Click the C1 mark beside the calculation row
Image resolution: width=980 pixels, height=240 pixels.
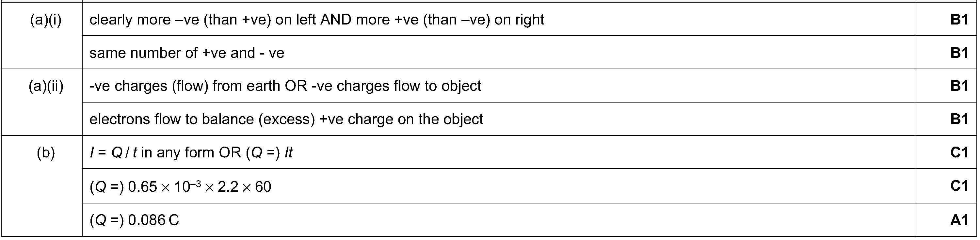pos(959,186)
